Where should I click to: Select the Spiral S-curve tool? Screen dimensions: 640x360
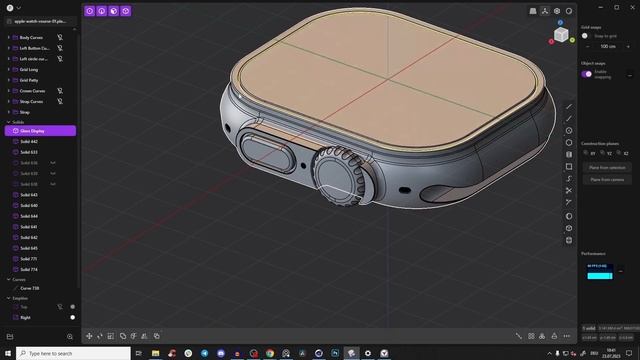569,179
